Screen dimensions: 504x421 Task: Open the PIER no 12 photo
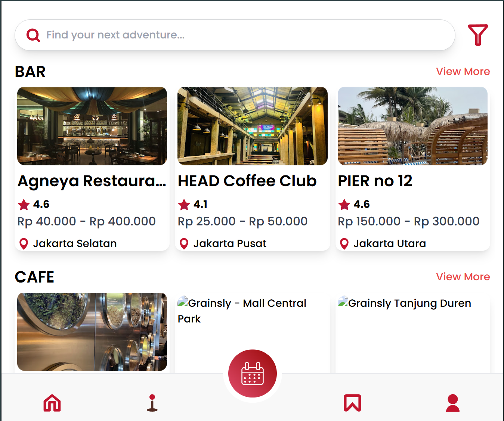412,126
